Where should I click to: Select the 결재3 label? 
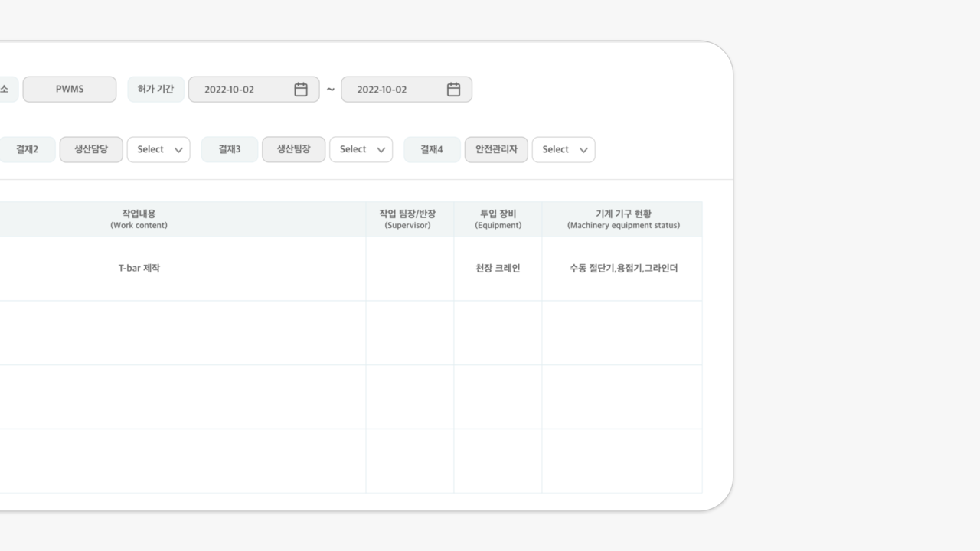tap(229, 150)
